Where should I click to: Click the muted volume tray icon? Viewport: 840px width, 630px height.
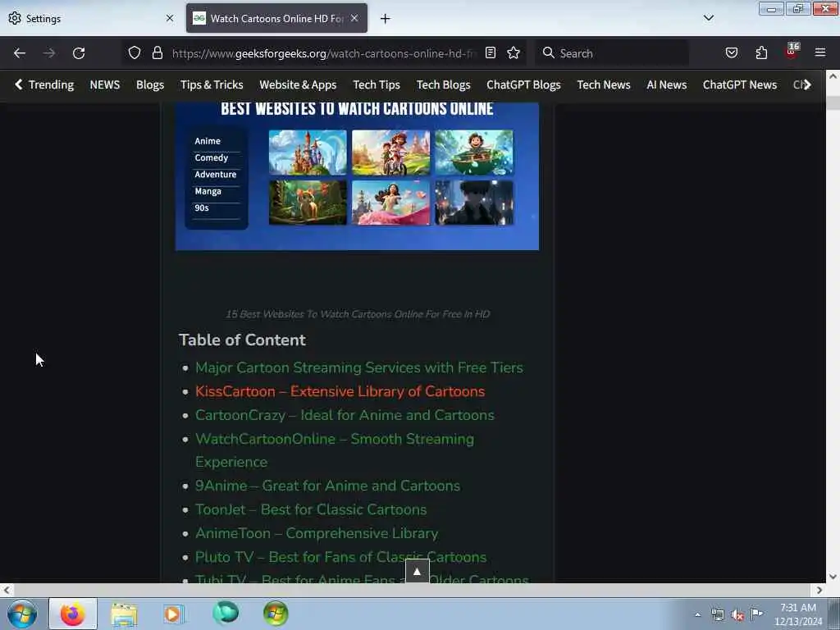point(737,615)
